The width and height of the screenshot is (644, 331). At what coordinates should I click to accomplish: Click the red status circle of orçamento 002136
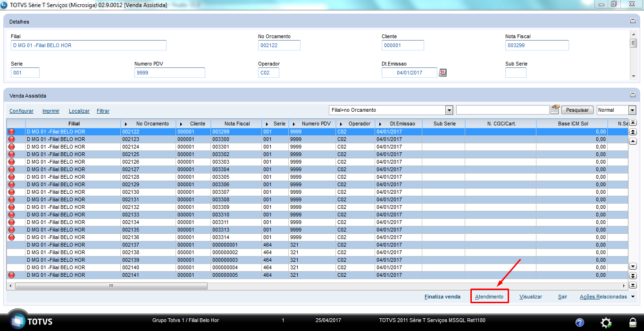point(12,237)
